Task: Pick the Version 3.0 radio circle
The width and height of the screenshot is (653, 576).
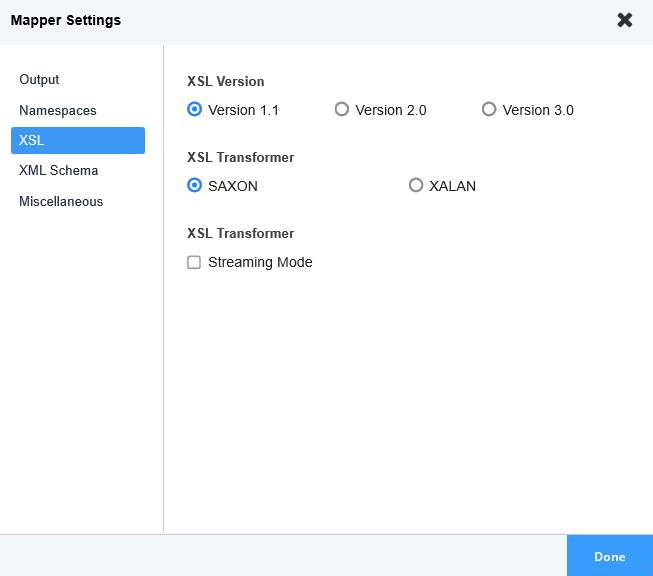Action: tap(489, 110)
